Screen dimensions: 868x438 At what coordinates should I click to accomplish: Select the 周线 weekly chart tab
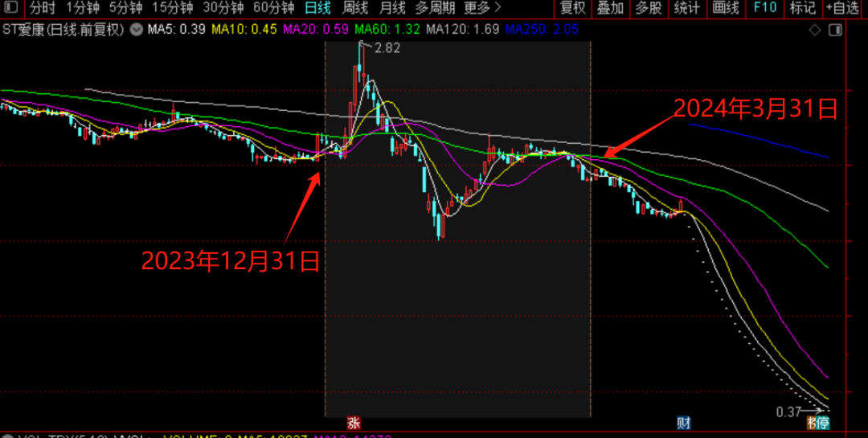click(354, 9)
